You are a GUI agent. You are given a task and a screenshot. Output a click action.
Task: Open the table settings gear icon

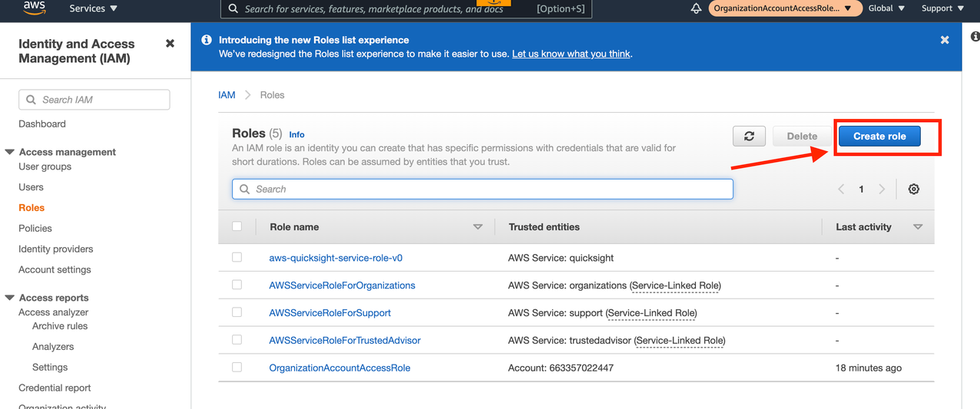pyautogui.click(x=913, y=189)
